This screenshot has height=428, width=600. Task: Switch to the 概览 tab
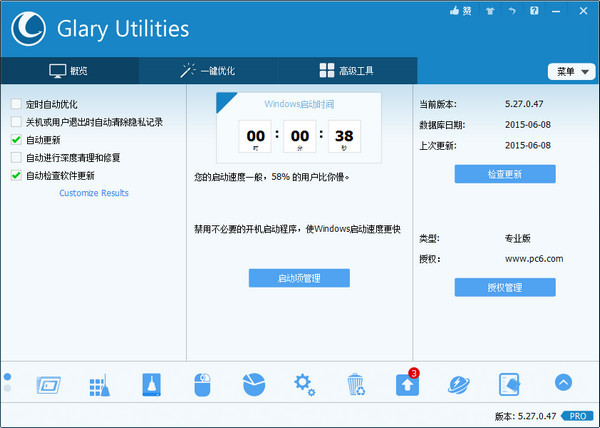coord(70,71)
